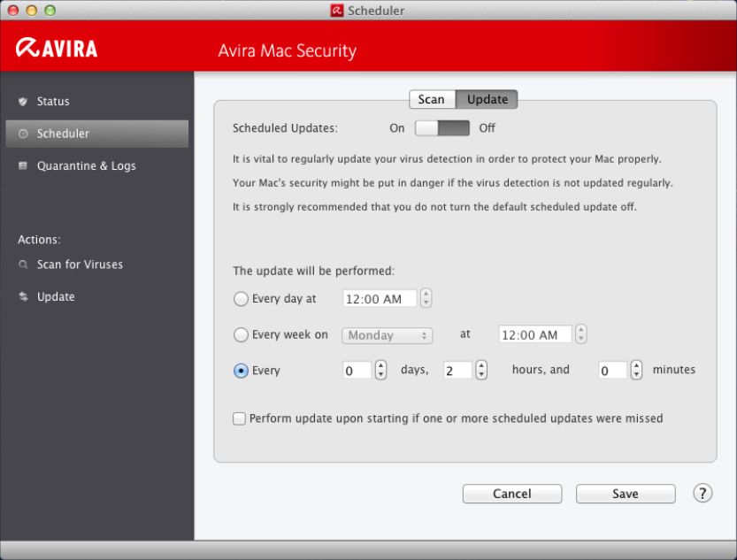Switch to the Update tab
737x560 pixels.
pos(487,99)
